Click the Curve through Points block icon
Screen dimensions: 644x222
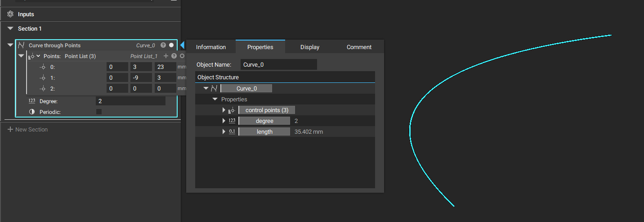pyautogui.click(x=21, y=45)
